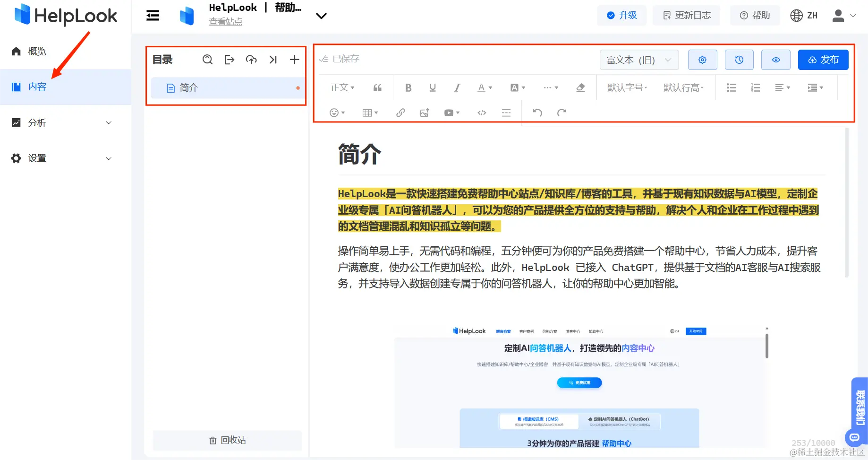Insert a bulleted list

[x=731, y=87]
